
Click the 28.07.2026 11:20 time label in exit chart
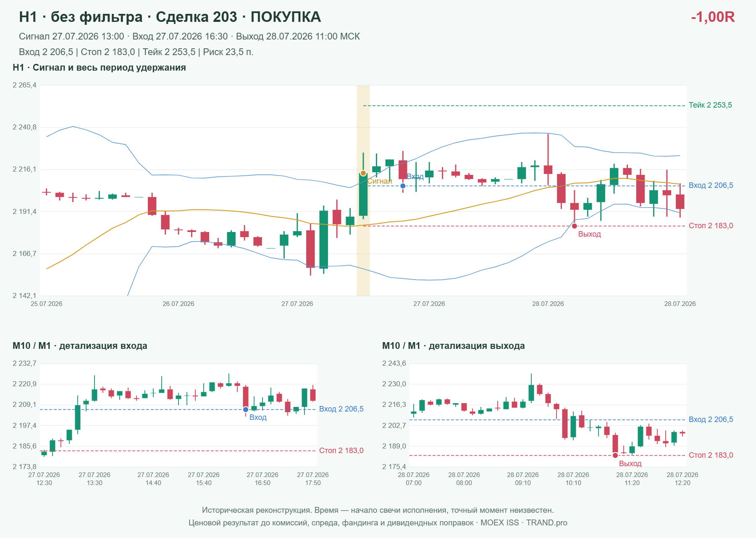coord(632,479)
